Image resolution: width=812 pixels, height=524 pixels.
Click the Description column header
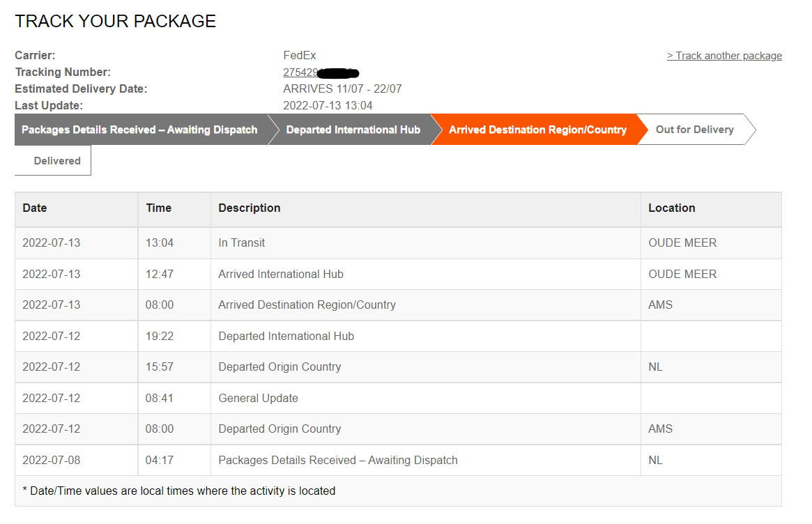(249, 208)
